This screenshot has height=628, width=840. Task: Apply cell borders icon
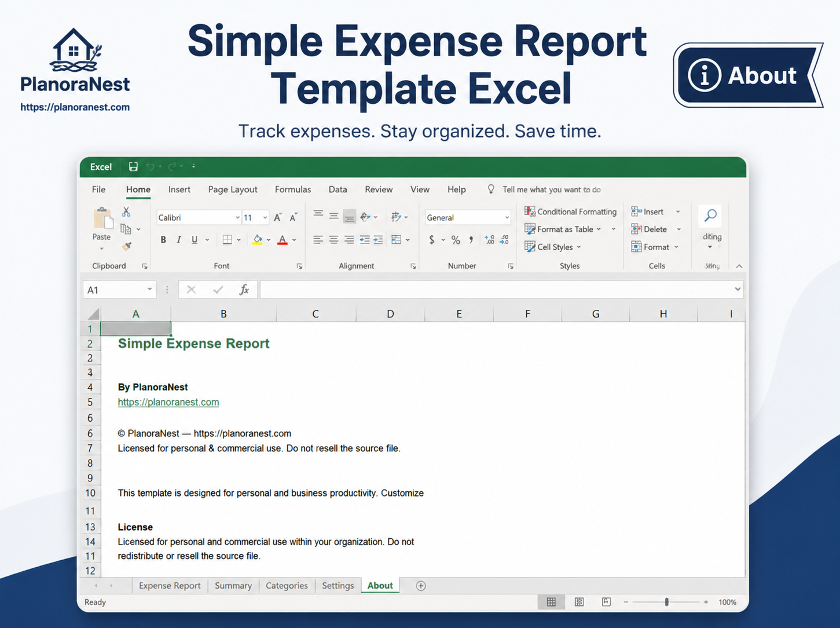pyautogui.click(x=228, y=240)
